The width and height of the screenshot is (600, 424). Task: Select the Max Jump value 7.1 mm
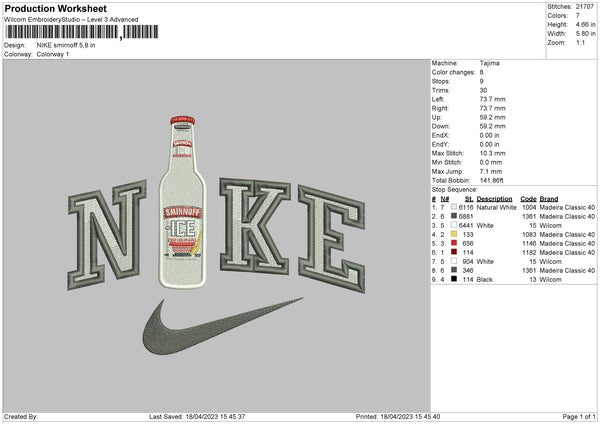coord(491,171)
